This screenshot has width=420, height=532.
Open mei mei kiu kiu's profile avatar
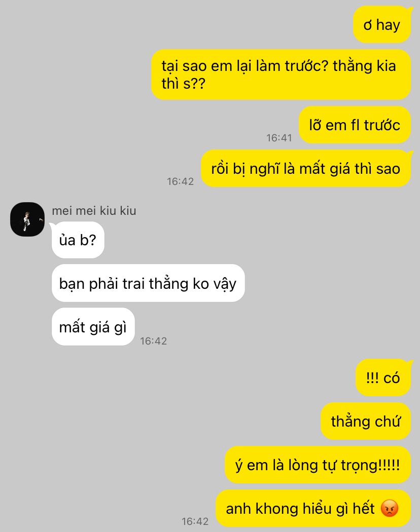point(27,219)
